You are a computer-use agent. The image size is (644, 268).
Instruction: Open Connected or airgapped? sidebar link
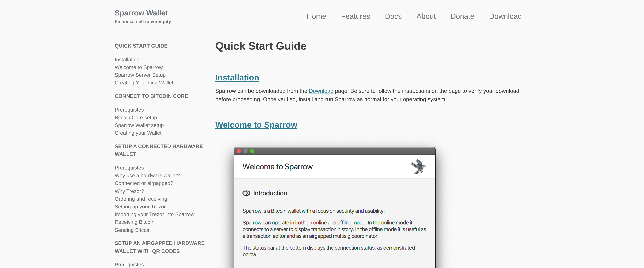144,183
